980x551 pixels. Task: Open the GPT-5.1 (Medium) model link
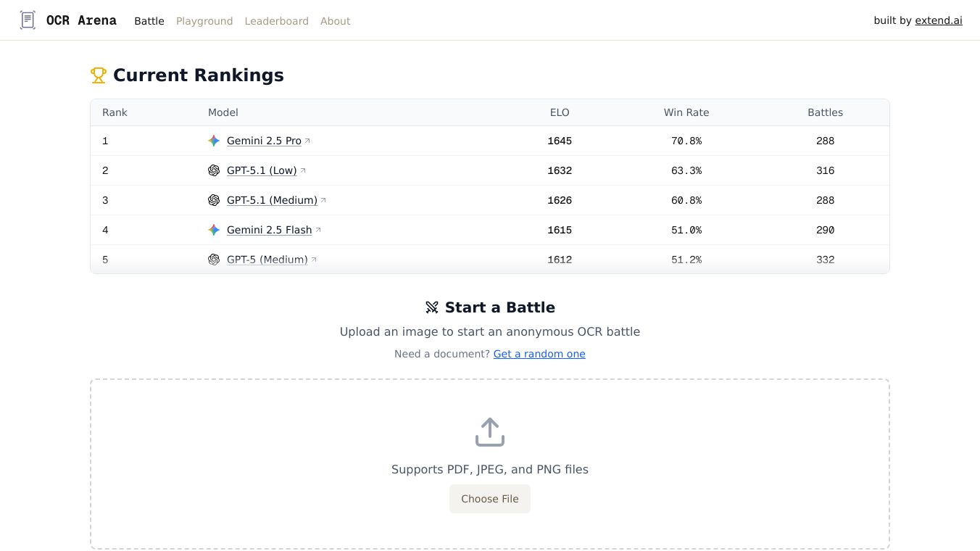[272, 200]
